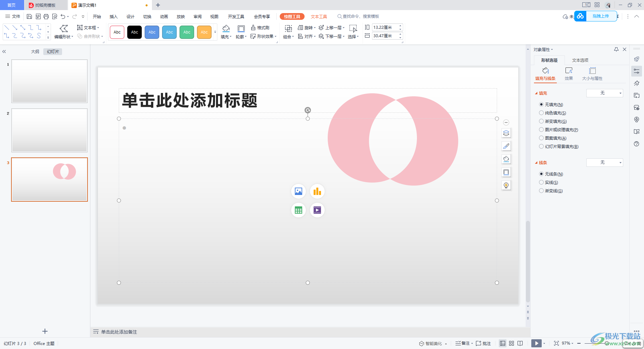Collapse the Fill section triangle
This screenshot has width=644, height=349.
tap(536, 93)
